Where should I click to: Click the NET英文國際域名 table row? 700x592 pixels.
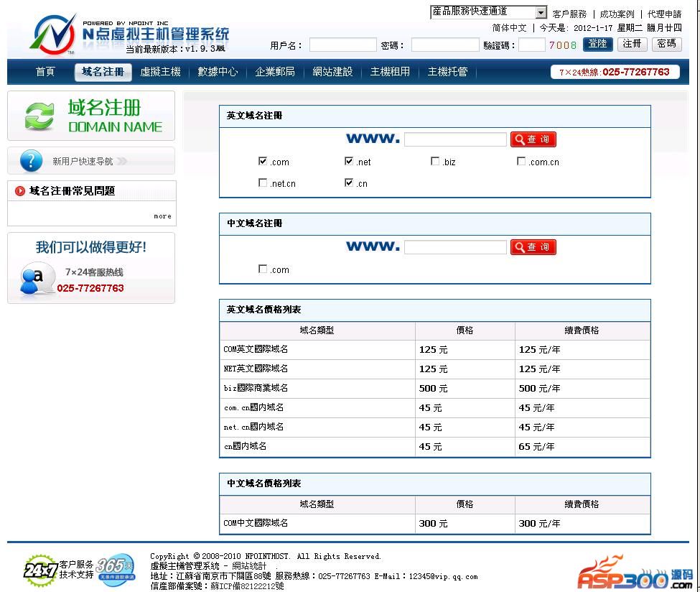point(435,369)
